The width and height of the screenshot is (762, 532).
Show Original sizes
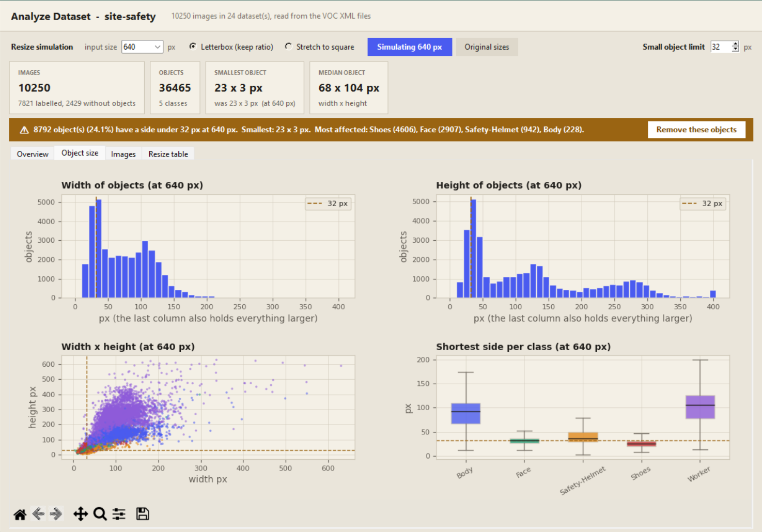pos(487,47)
